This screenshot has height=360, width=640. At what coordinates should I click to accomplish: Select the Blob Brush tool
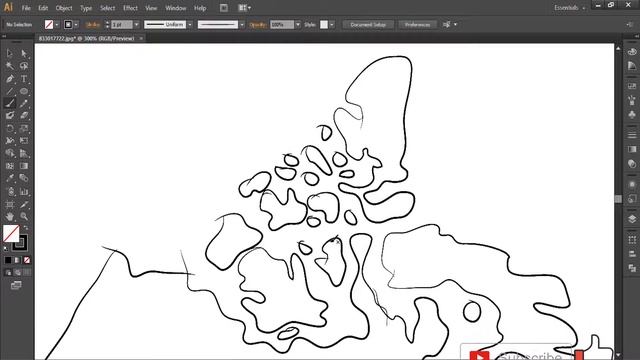[x=9, y=116]
